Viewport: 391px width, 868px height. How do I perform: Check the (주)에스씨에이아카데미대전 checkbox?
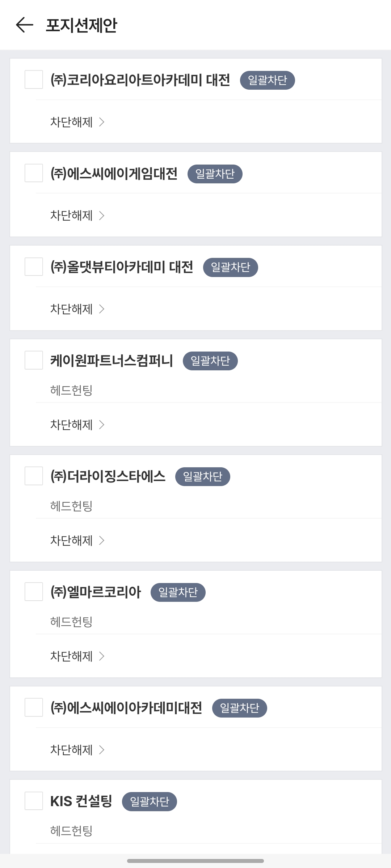[x=34, y=707]
